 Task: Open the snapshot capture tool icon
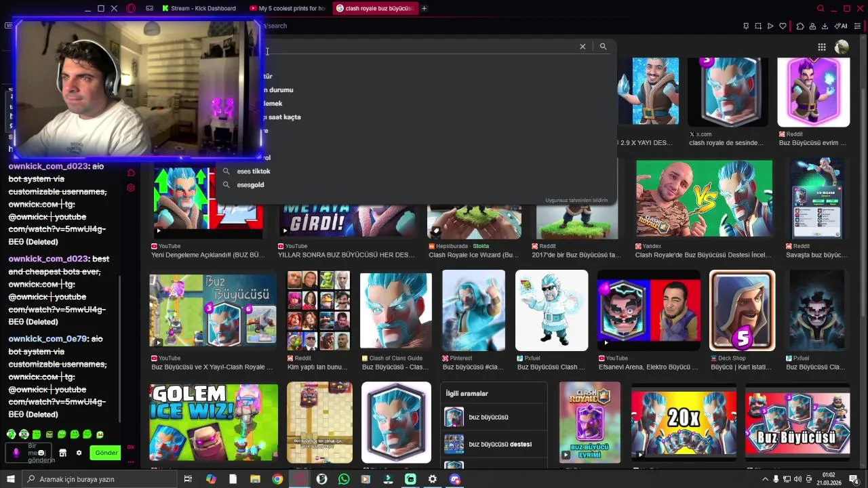(x=758, y=26)
